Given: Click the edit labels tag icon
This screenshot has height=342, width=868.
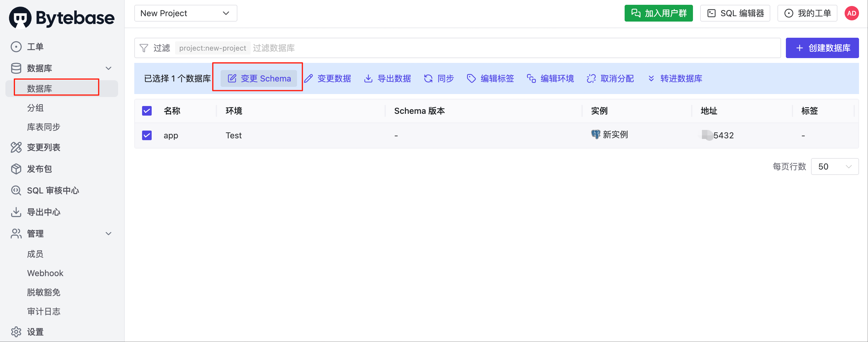Looking at the screenshot, I should coord(471,78).
